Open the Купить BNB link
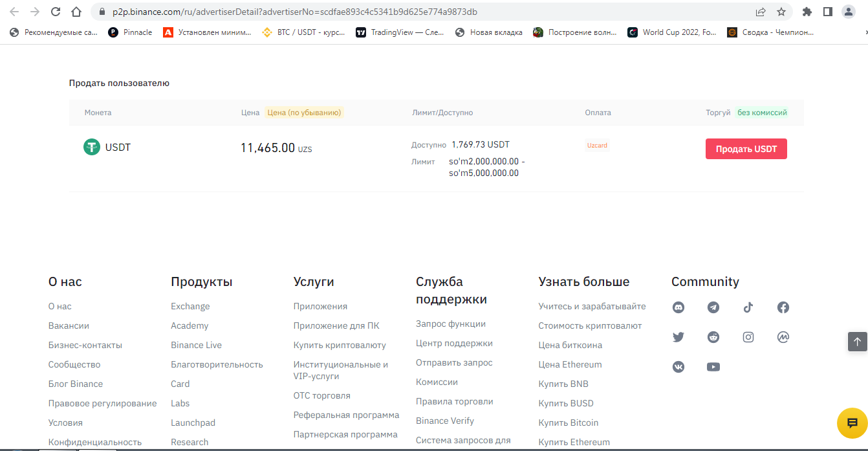The width and height of the screenshot is (868, 451). (x=563, y=384)
